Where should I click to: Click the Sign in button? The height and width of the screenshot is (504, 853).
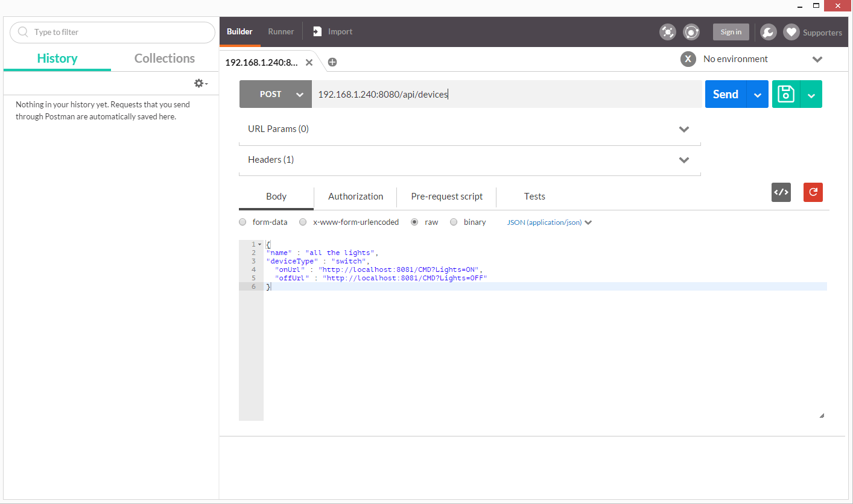[731, 32]
